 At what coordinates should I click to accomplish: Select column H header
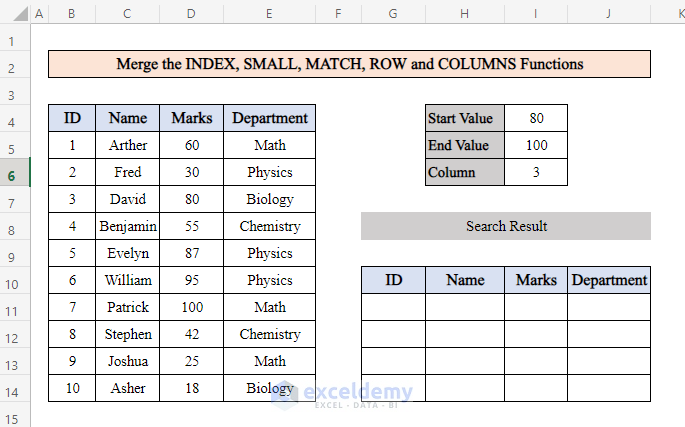pos(465,13)
